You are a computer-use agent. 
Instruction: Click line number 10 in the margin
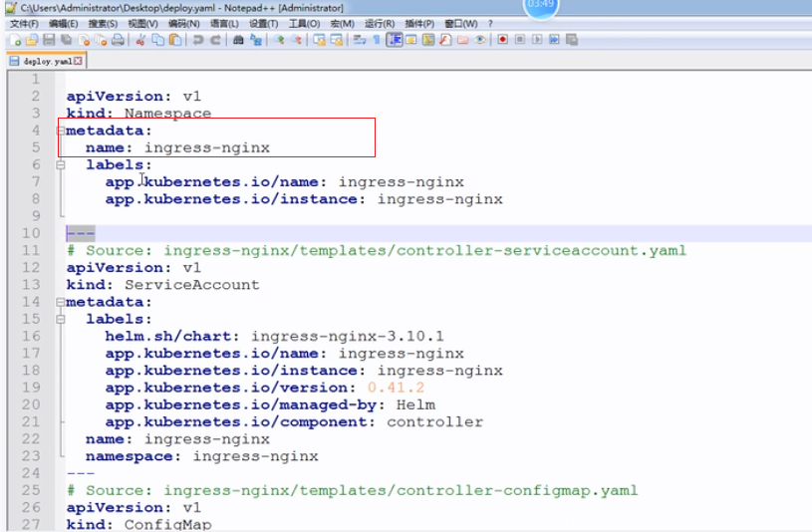click(x=31, y=234)
